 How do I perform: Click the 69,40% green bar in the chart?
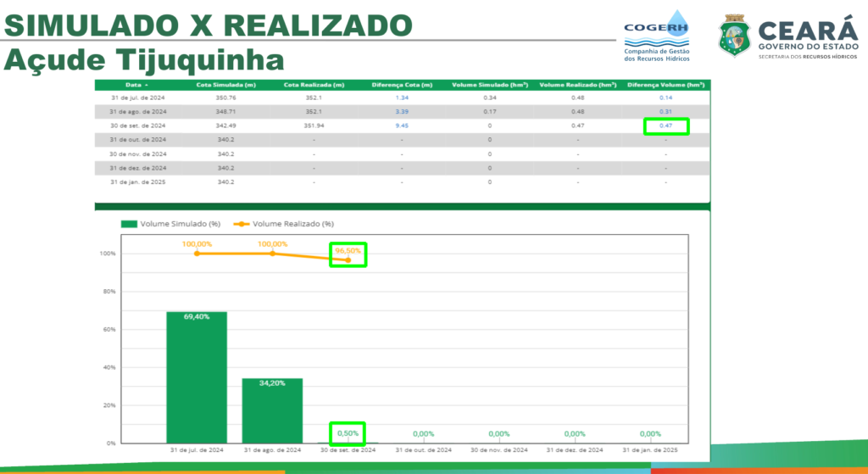coord(197,377)
